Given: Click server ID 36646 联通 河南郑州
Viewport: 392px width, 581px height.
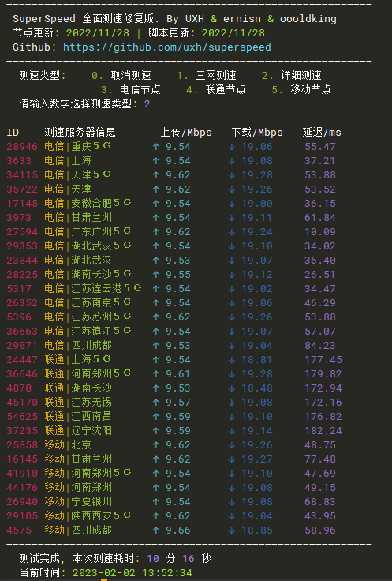Looking at the screenshot, I should 22,374.
